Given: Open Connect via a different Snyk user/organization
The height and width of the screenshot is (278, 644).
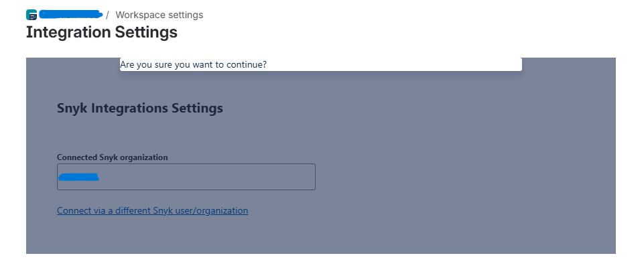Looking at the screenshot, I should pos(152,210).
